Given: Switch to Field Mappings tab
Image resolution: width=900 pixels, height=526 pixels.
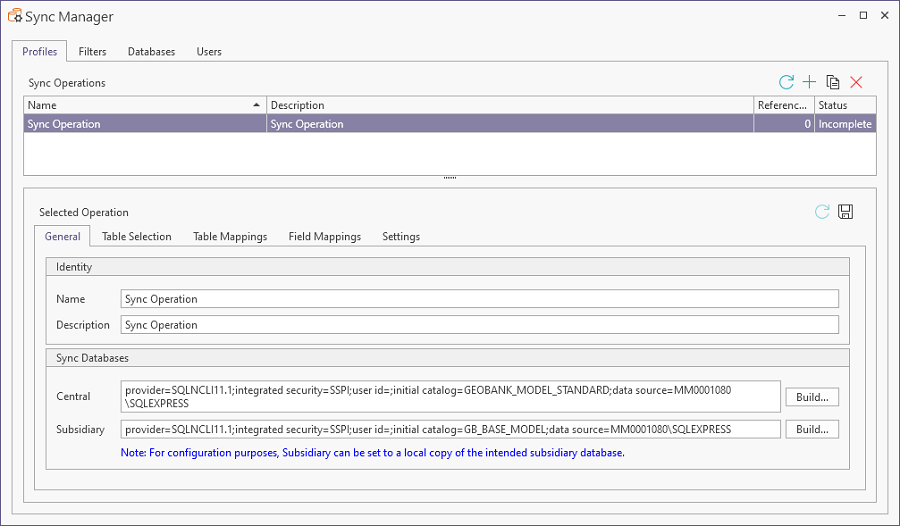Looking at the screenshot, I should tap(324, 237).
